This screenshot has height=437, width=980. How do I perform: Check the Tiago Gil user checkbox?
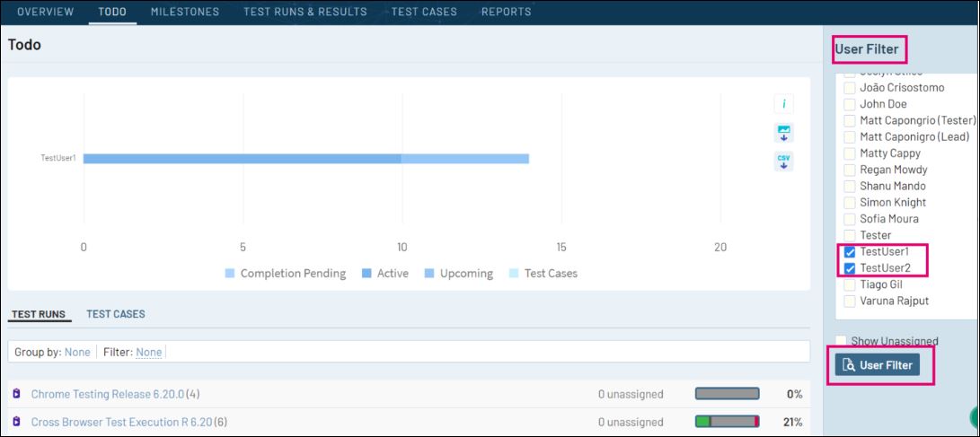coord(850,284)
